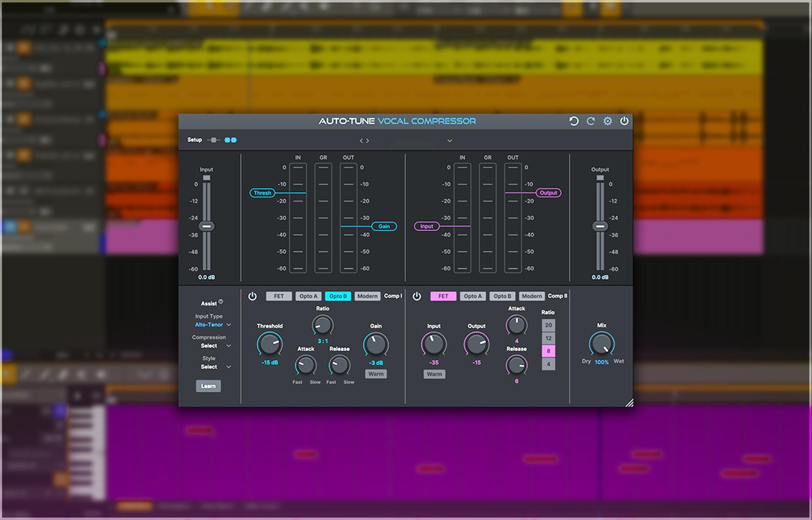Go to previous preset with left arrow
812x520 pixels.
coord(361,141)
